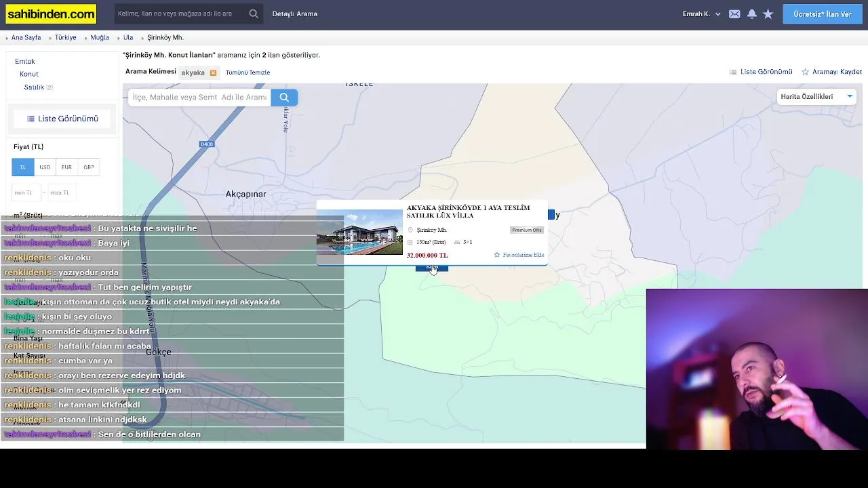Select USD currency option
This screenshot has width=868, height=488.
point(45,167)
